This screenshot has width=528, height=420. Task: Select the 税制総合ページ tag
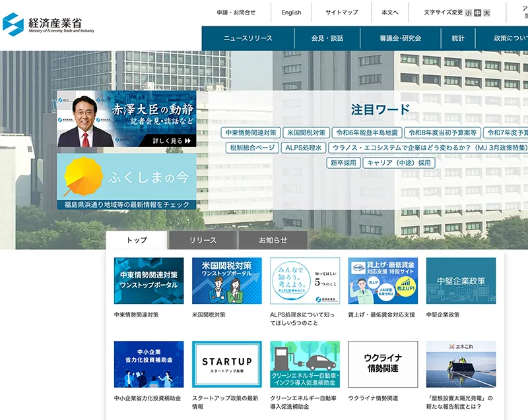[x=252, y=148]
